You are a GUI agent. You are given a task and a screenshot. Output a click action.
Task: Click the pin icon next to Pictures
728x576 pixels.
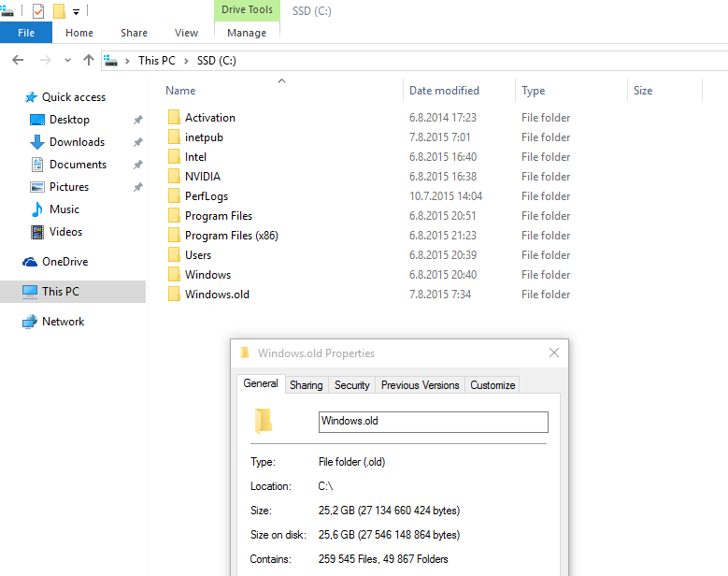138,187
